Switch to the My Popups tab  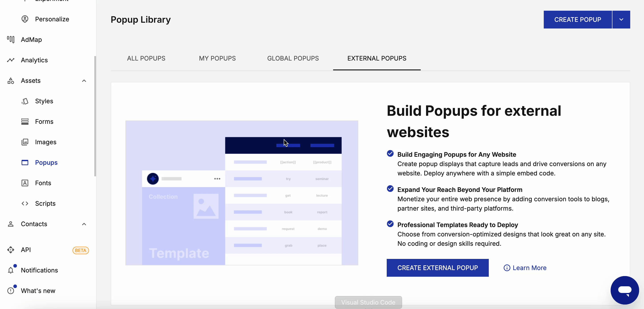[x=217, y=58]
